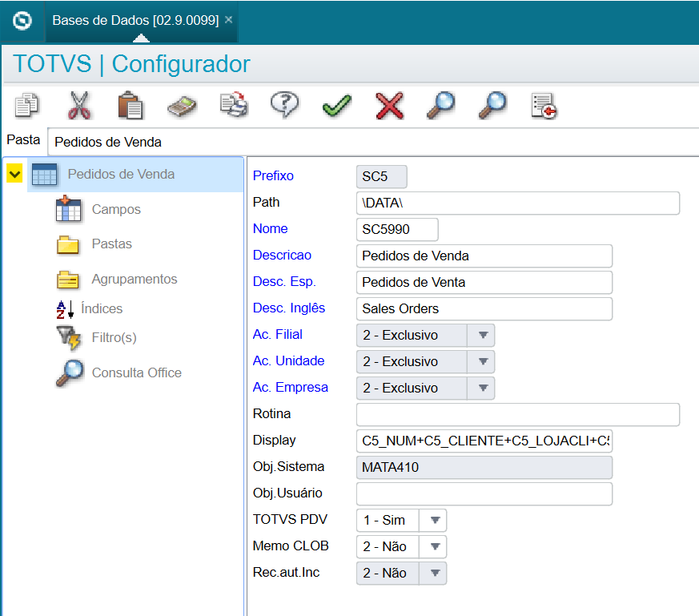Open the Agrupamentos tree item
This screenshot has width=699, height=616.
click(135, 280)
